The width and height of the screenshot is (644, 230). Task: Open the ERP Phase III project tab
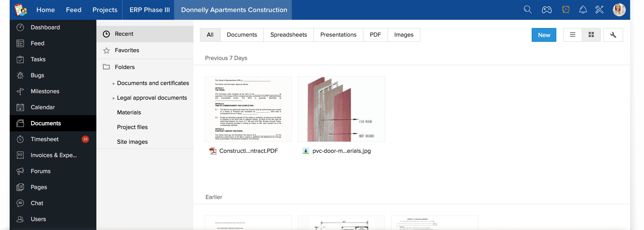148,10
